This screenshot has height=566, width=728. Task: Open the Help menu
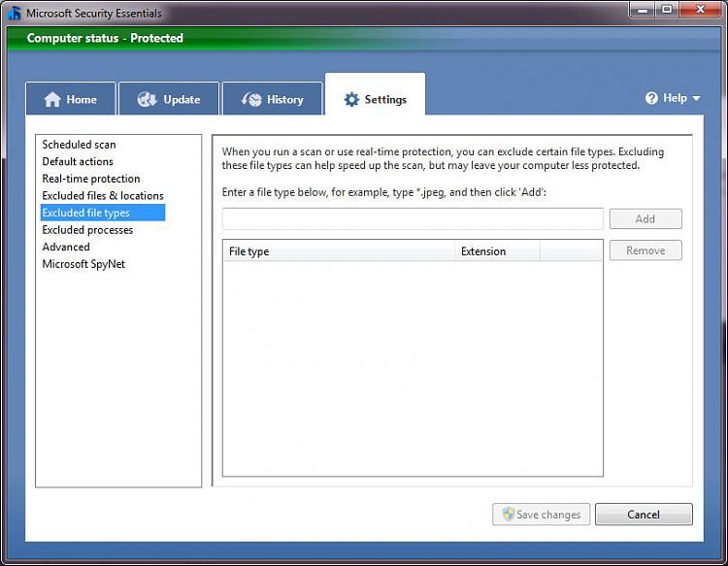(x=673, y=98)
